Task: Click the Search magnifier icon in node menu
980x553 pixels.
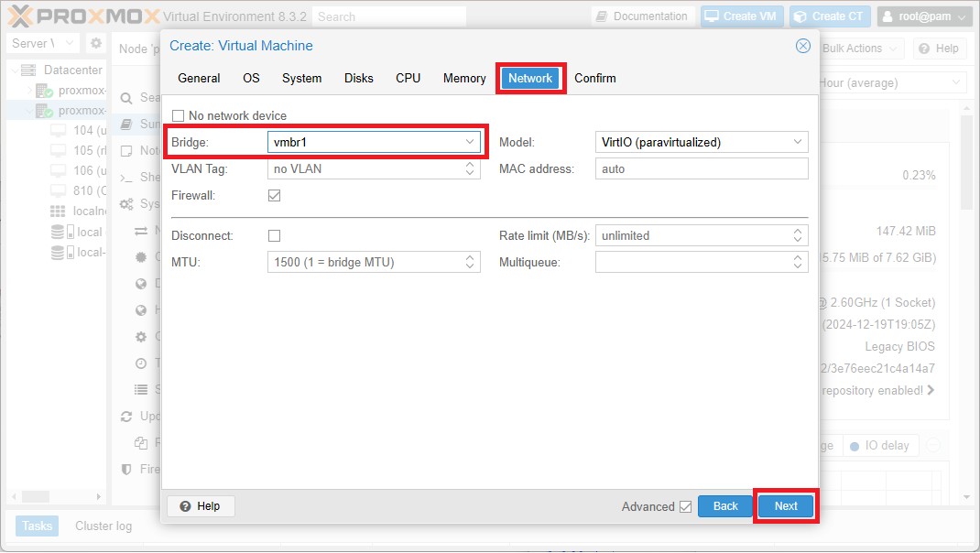Action: point(126,98)
